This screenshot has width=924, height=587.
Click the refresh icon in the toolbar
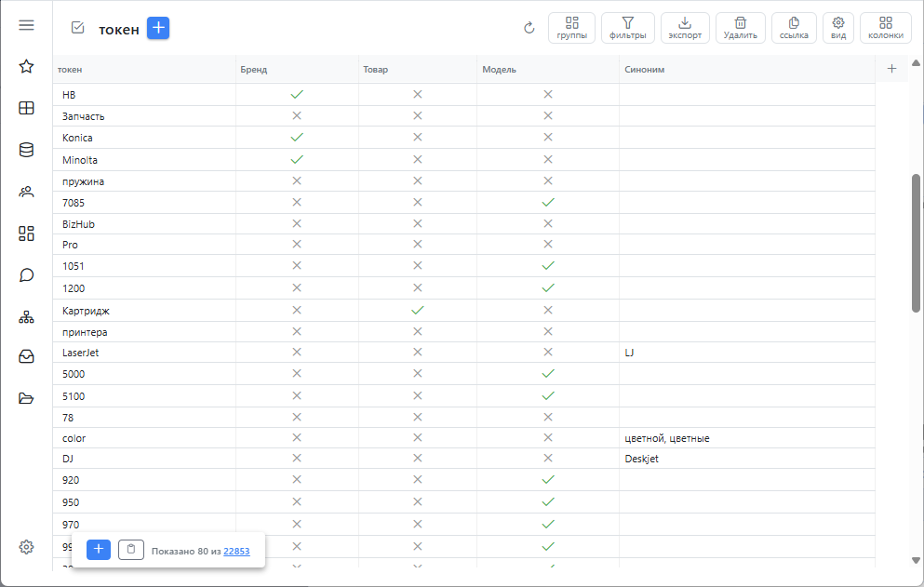click(529, 28)
